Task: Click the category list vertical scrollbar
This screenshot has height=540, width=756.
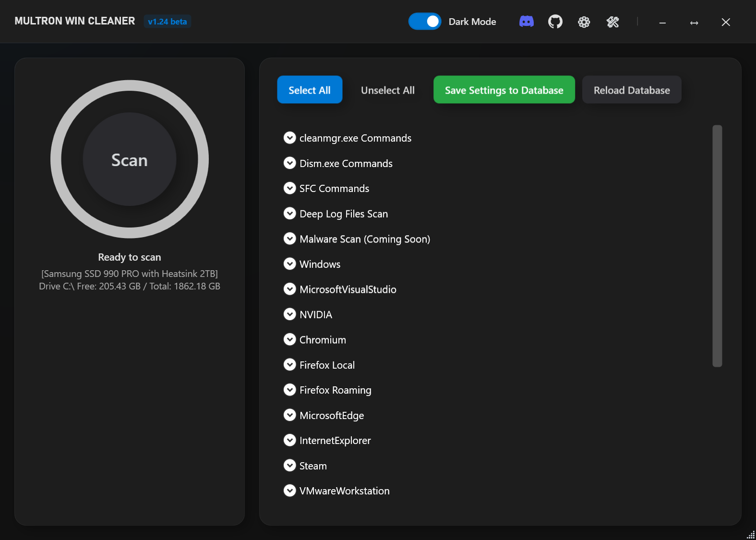Action: click(x=717, y=246)
